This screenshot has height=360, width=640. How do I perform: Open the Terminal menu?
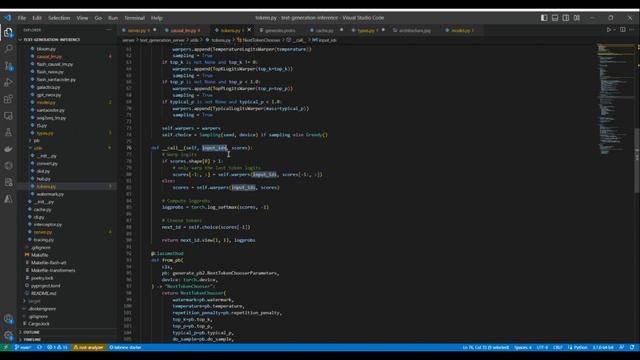pyautogui.click(x=134, y=18)
